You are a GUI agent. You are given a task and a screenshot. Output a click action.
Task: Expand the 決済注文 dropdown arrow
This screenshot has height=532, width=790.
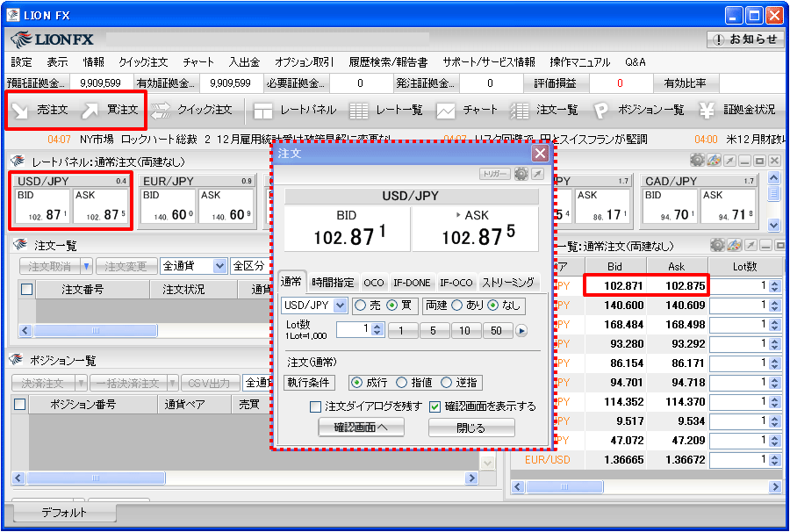tap(81, 384)
